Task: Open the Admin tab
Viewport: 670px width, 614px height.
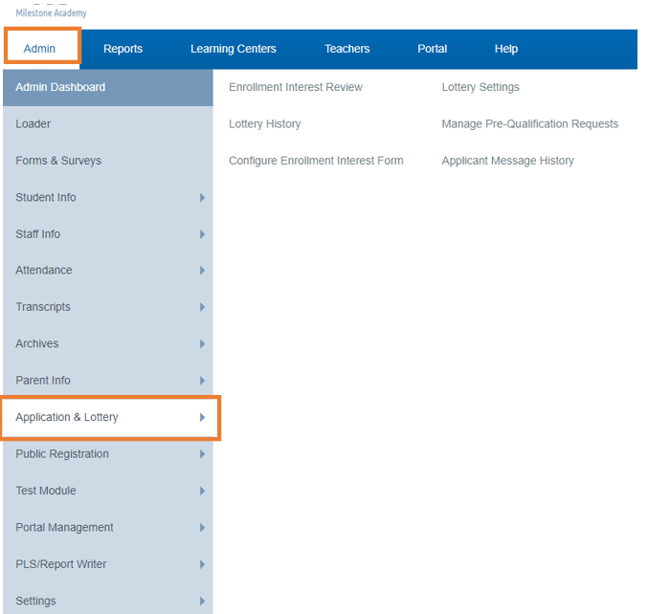Action: 41,49
